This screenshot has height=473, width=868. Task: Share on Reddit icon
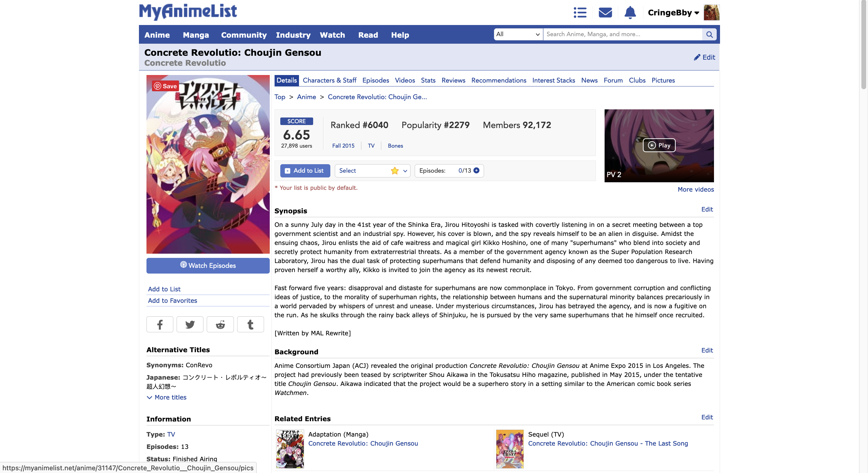[220, 324]
